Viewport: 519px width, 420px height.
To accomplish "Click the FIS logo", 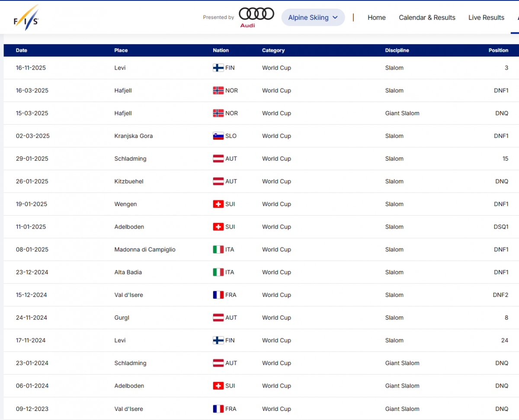I will click(x=26, y=18).
